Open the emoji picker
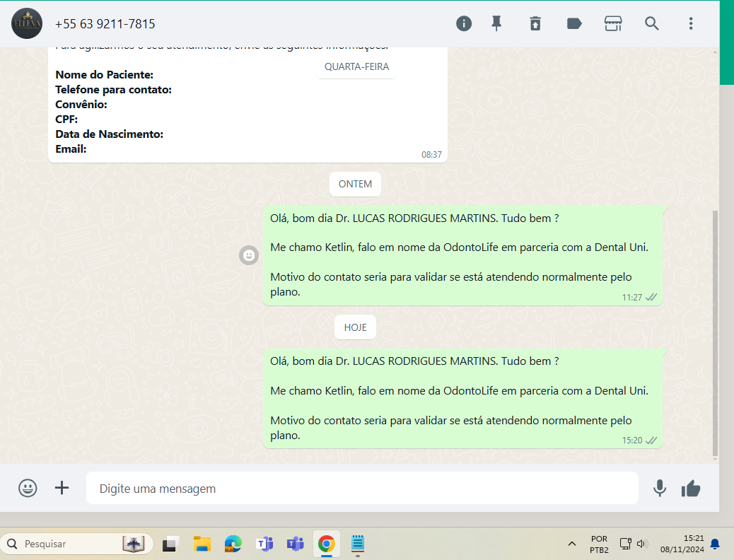734x560 pixels. coord(28,488)
